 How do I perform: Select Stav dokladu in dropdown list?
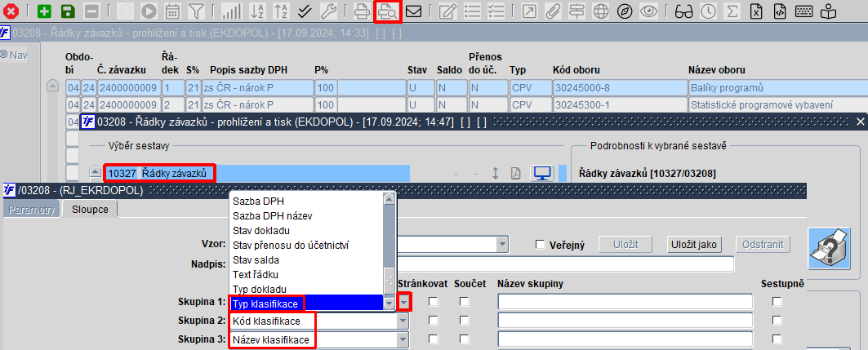306,230
